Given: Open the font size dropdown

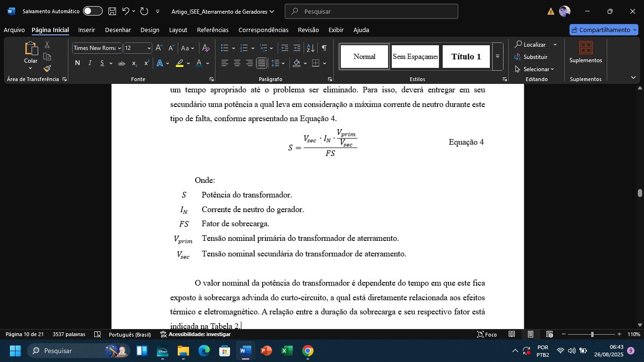Looking at the screenshot, I should click(149, 48).
